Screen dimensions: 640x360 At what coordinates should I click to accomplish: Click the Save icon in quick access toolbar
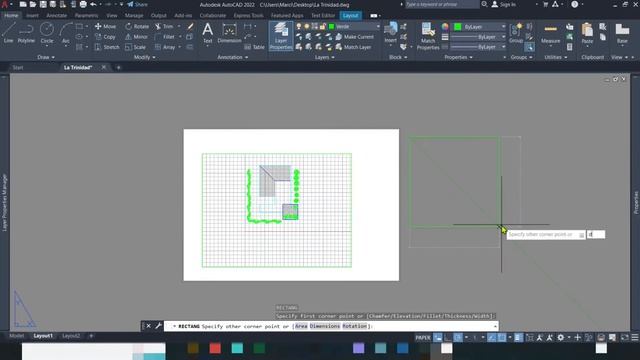43,4
